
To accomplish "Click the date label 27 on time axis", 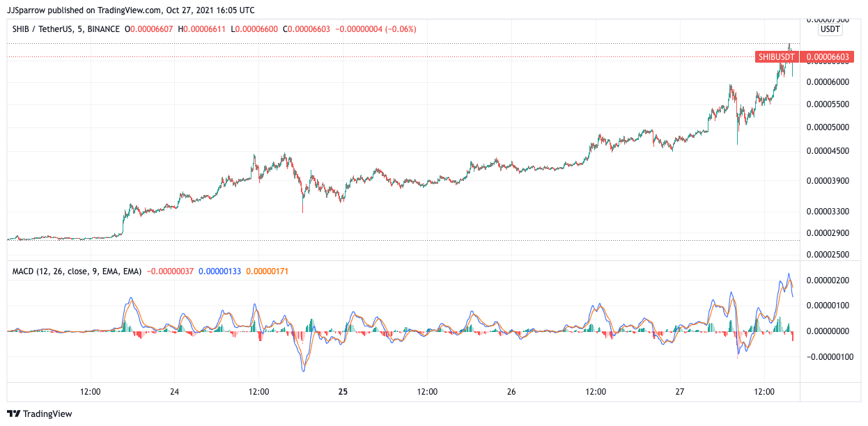I will (680, 392).
